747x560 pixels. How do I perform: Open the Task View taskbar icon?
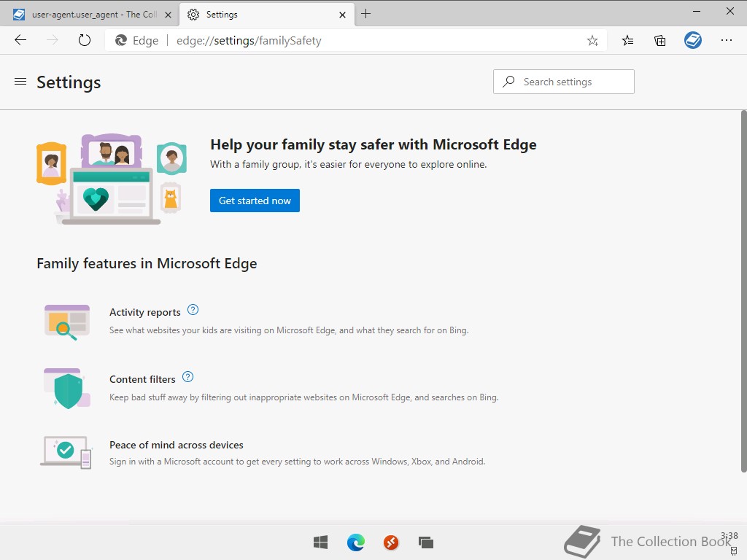425,542
